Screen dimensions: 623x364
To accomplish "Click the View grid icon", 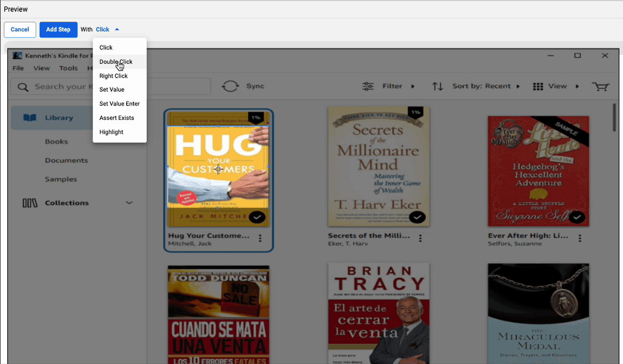I will tap(538, 86).
